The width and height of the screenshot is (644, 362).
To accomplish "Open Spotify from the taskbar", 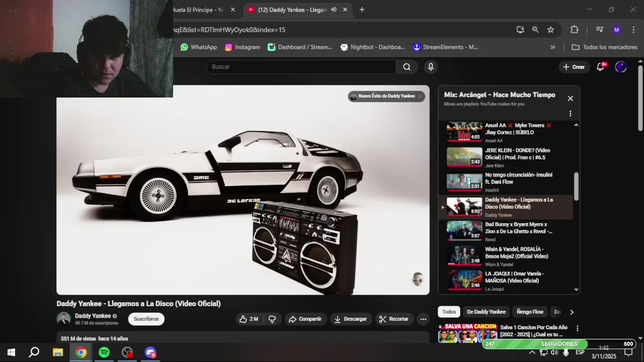I will (104, 352).
